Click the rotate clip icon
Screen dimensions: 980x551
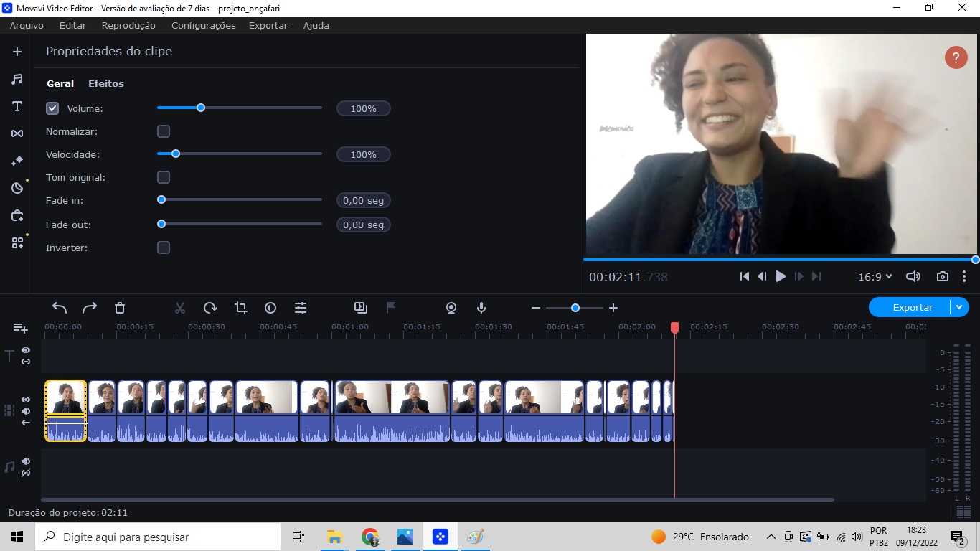click(x=210, y=308)
